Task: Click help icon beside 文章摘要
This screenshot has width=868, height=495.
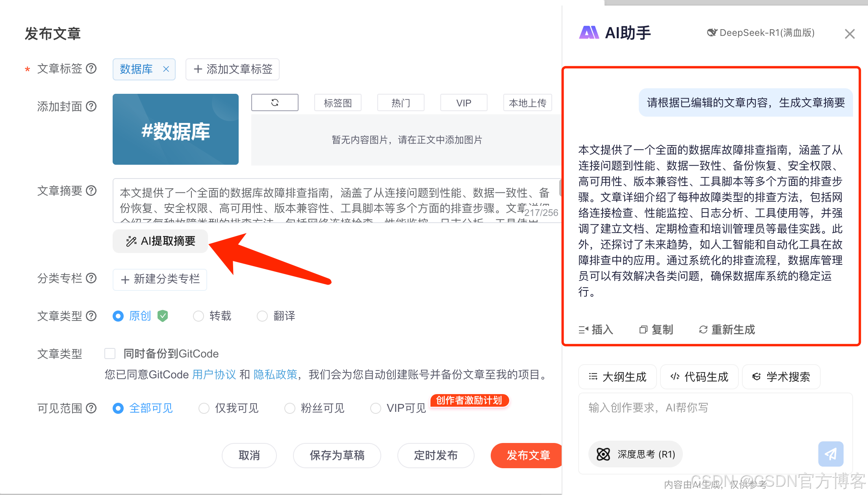Action: coord(91,191)
